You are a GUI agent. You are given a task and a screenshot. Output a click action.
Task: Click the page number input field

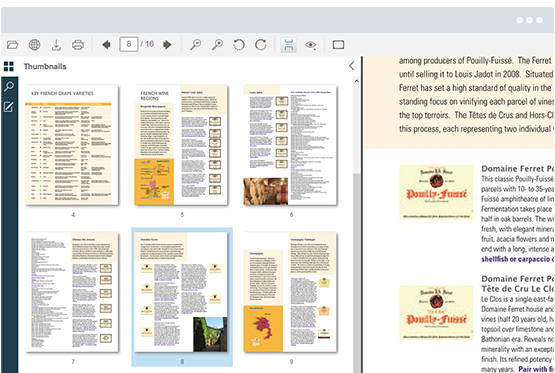129,44
